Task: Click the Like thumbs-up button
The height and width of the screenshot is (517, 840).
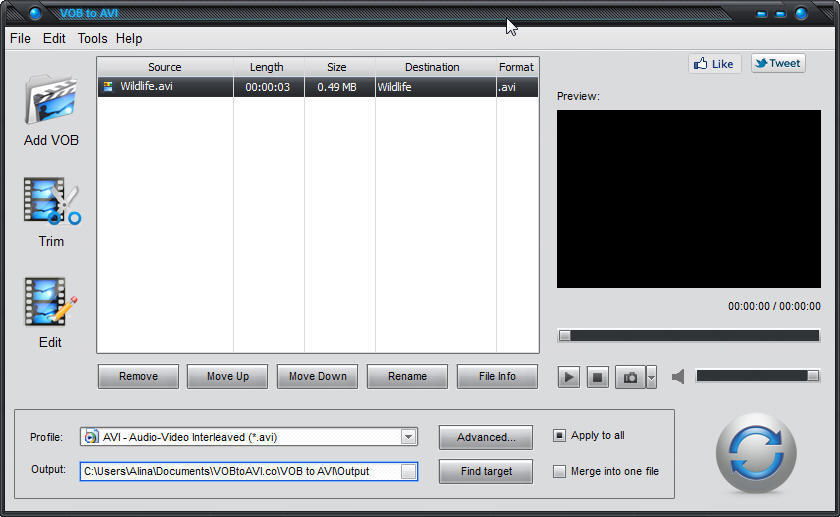Action: [x=714, y=64]
